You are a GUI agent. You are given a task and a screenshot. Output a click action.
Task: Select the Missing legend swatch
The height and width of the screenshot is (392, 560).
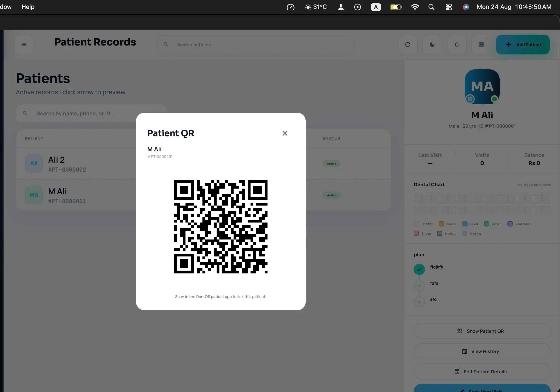[x=465, y=233]
